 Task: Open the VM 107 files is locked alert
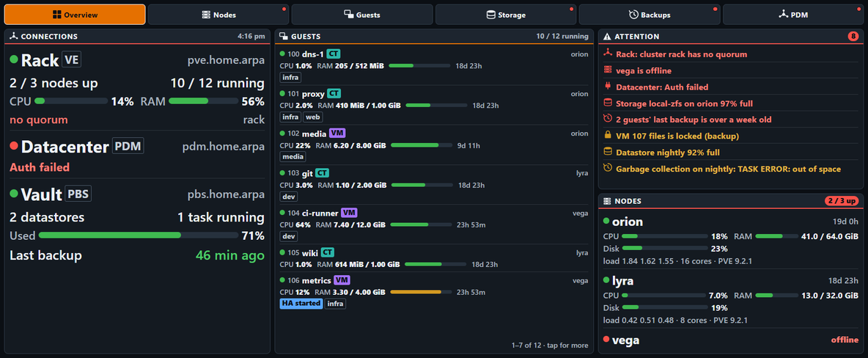click(x=731, y=136)
